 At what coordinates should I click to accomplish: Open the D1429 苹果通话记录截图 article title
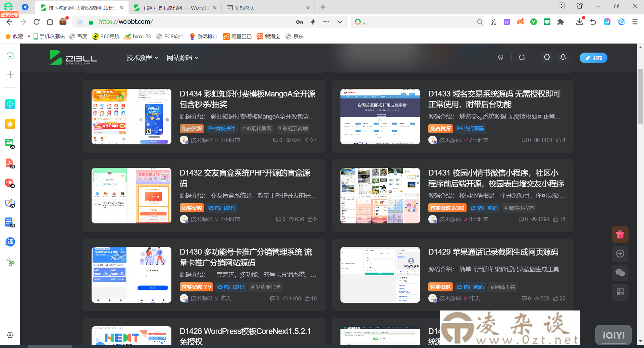pyautogui.click(x=493, y=252)
